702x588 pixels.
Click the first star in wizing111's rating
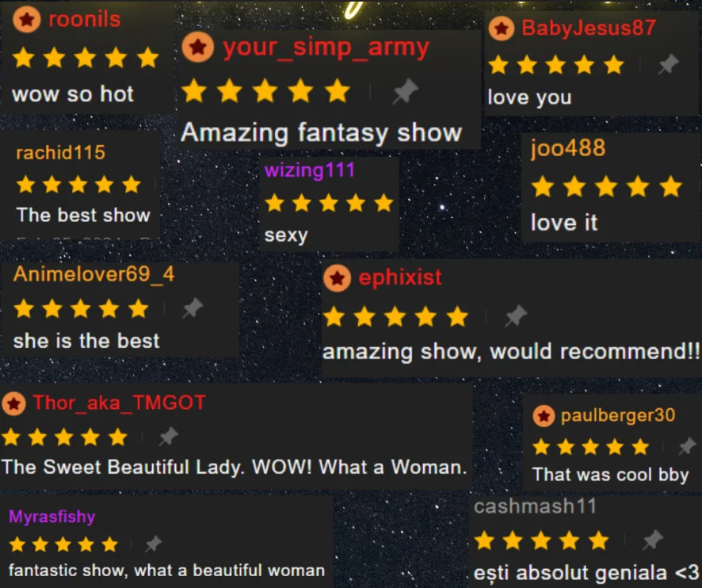coord(274,203)
